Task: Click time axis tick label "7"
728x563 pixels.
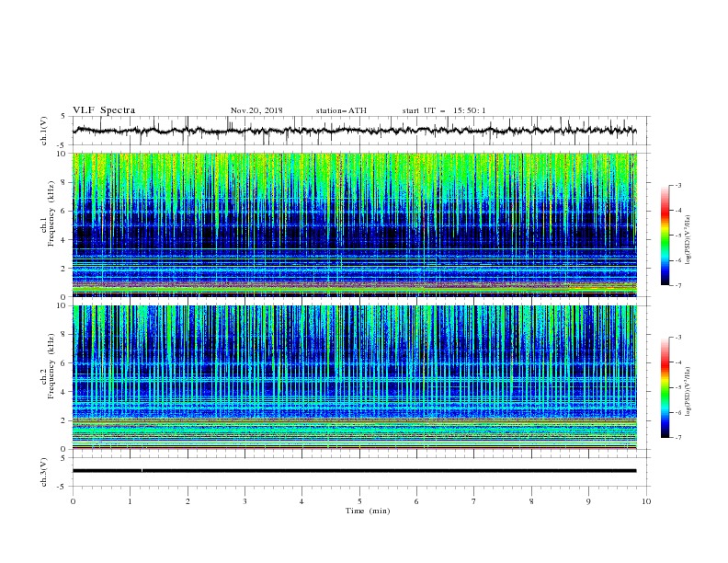Action: pos(474,501)
